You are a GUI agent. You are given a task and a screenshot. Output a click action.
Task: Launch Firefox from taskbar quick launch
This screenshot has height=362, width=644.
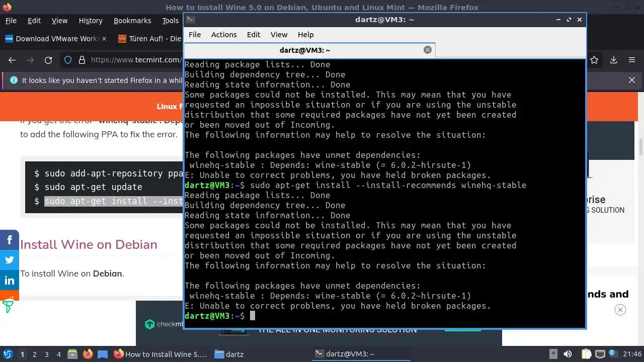[x=88, y=354]
